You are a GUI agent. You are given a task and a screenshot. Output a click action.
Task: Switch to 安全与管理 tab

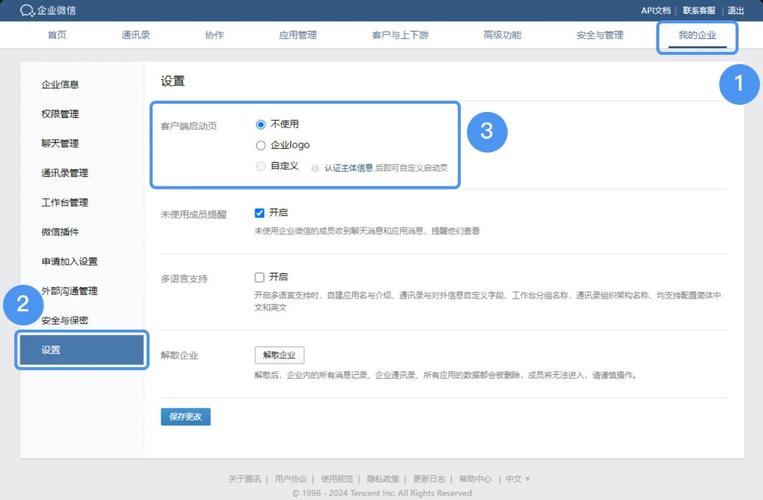coord(600,35)
